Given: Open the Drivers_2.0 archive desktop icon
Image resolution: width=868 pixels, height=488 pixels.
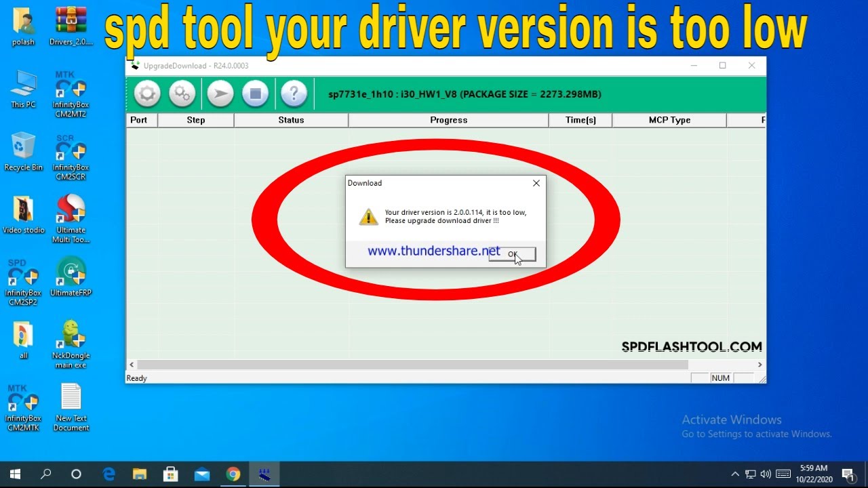Looking at the screenshot, I should click(71, 27).
